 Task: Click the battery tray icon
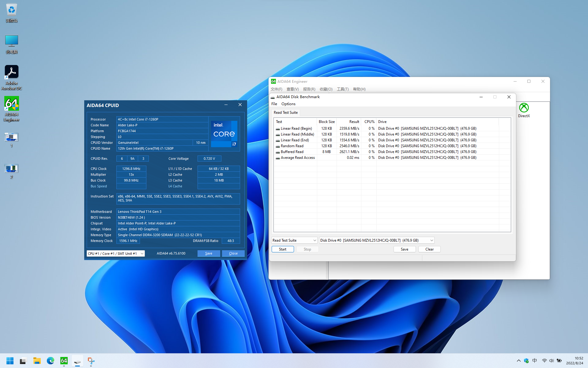[559, 361]
